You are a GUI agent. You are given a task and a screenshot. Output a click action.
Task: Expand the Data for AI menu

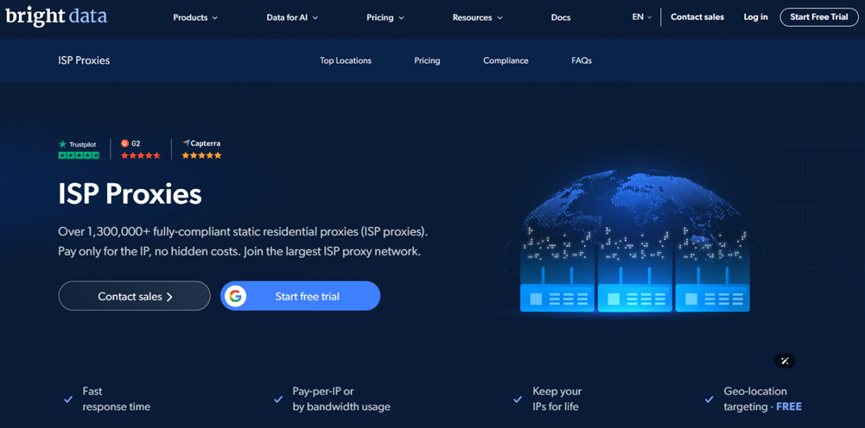[293, 17]
